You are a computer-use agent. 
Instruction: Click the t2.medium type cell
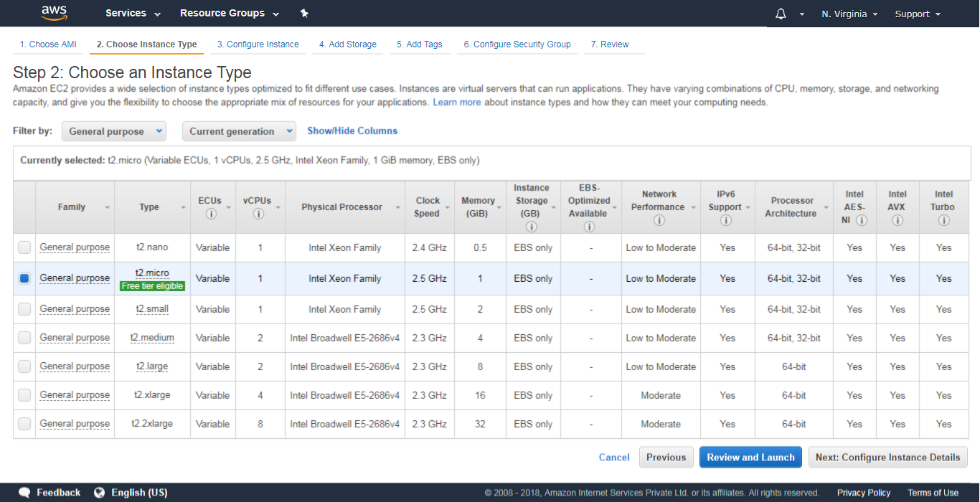(152, 338)
